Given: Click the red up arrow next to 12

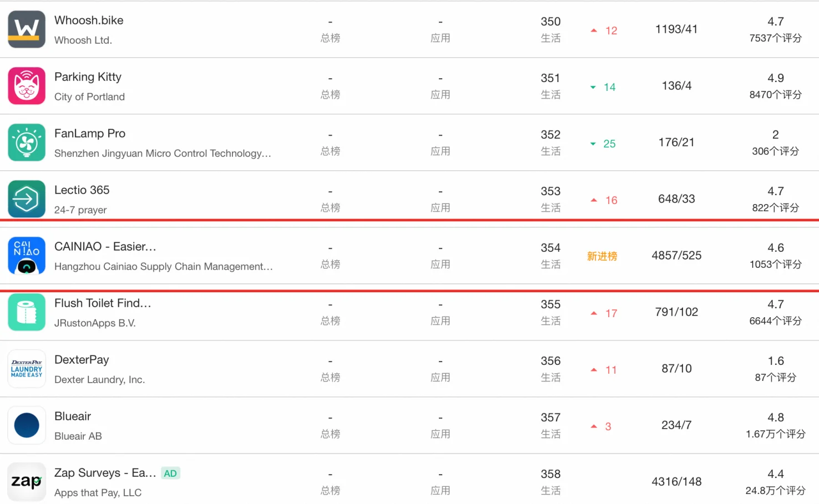Looking at the screenshot, I should [x=594, y=30].
